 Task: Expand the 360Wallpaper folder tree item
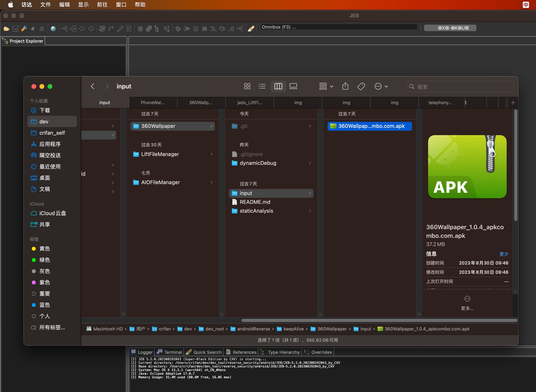pyautogui.click(x=213, y=126)
